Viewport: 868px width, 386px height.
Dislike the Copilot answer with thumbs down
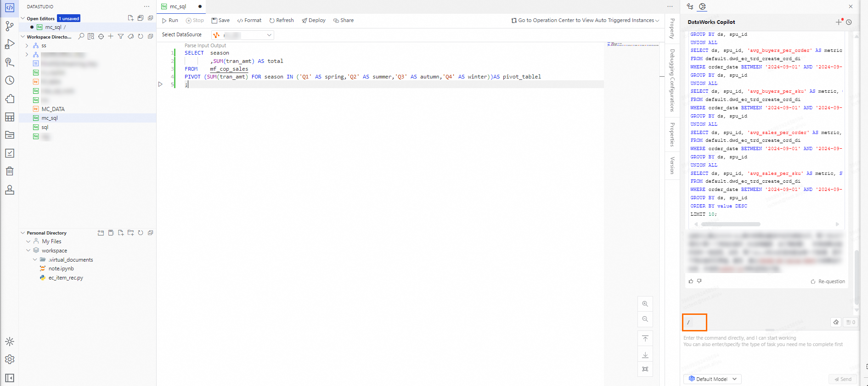click(x=699, y=281)
